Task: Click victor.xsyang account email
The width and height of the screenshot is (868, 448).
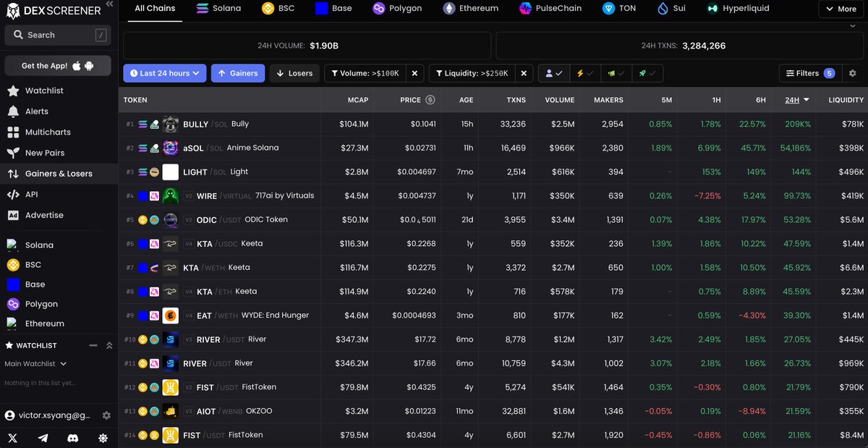Action: click(54, 415)
